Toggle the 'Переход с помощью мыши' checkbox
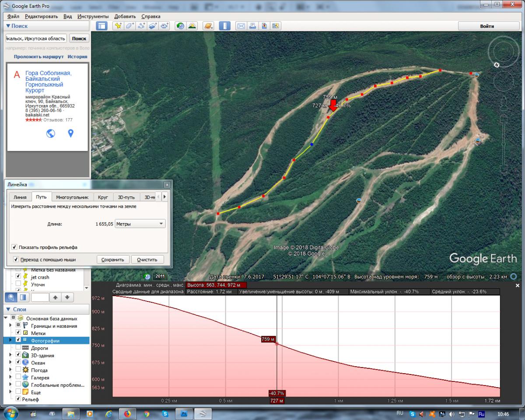The image size is (525, 420). pyautogui.click(x=16, y=259)
